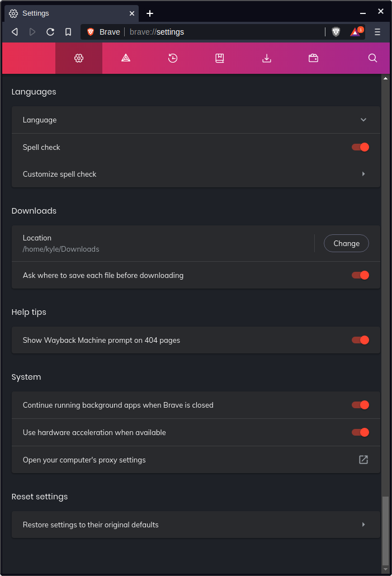Open Customize spell check submenu arrow

click(363, 174)
